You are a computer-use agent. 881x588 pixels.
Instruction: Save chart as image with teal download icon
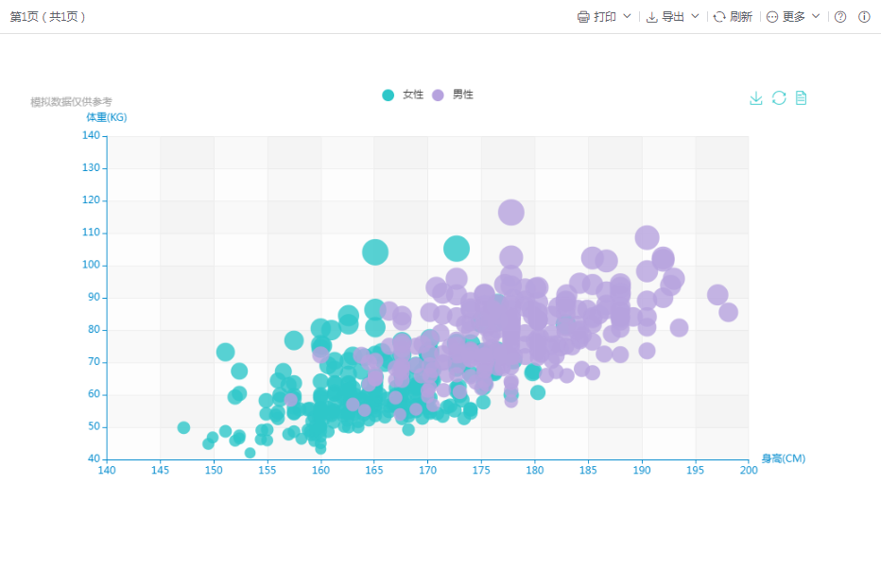click(x=756, y=98)
